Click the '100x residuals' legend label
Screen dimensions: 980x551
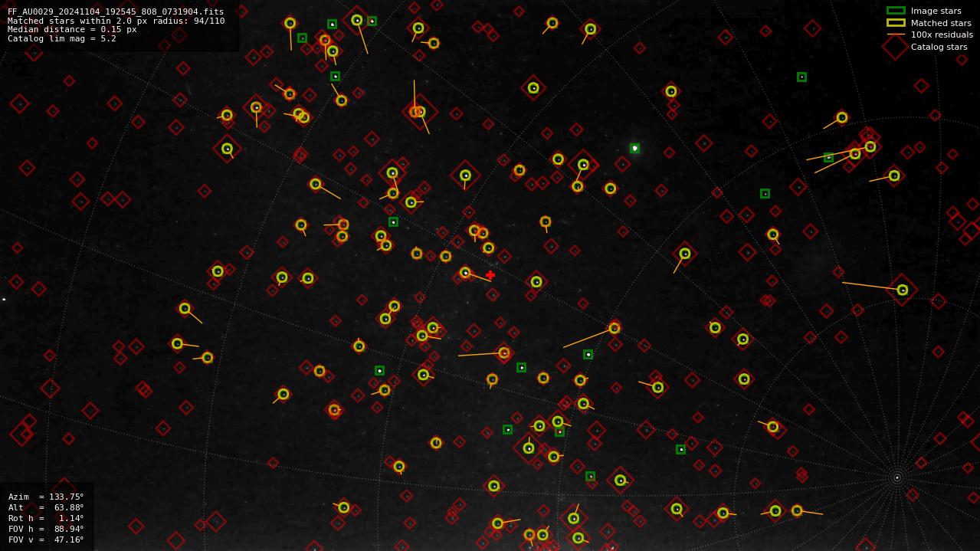(x=942, y=34)
